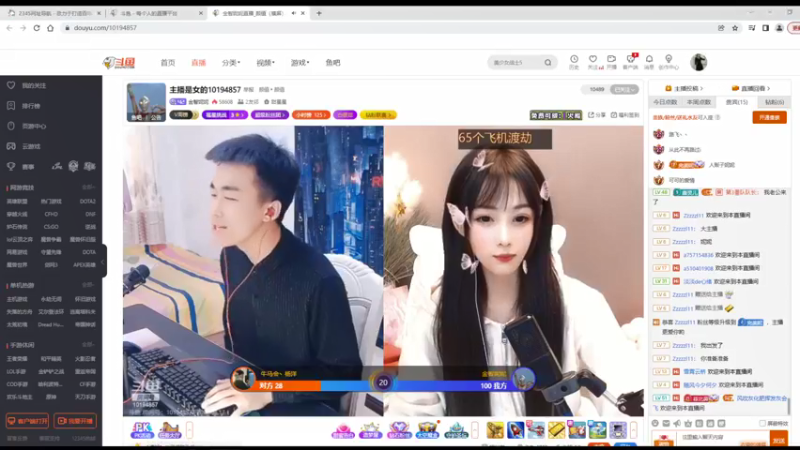
Task: Reload the page with browser refresh icon
Action: (x=37, y=28)
